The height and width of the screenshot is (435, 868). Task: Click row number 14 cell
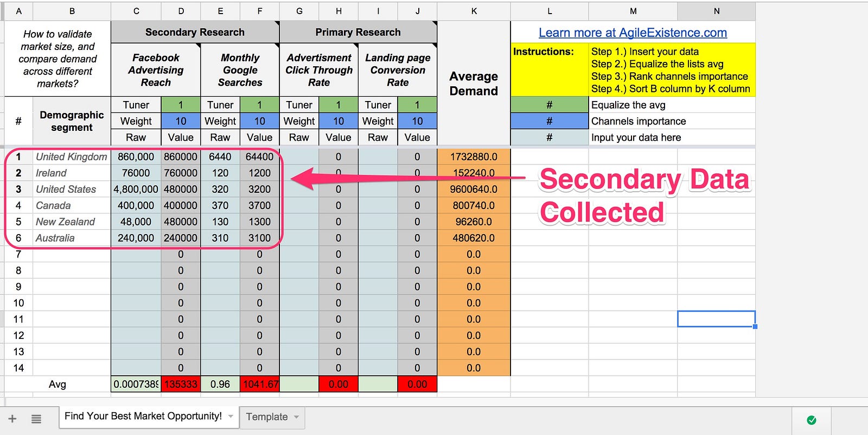click(x=18, y=368)
